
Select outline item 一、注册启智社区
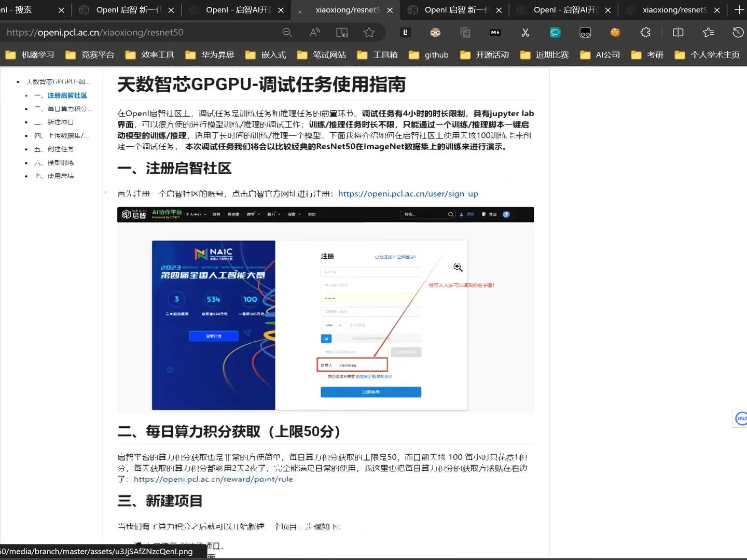61,95
